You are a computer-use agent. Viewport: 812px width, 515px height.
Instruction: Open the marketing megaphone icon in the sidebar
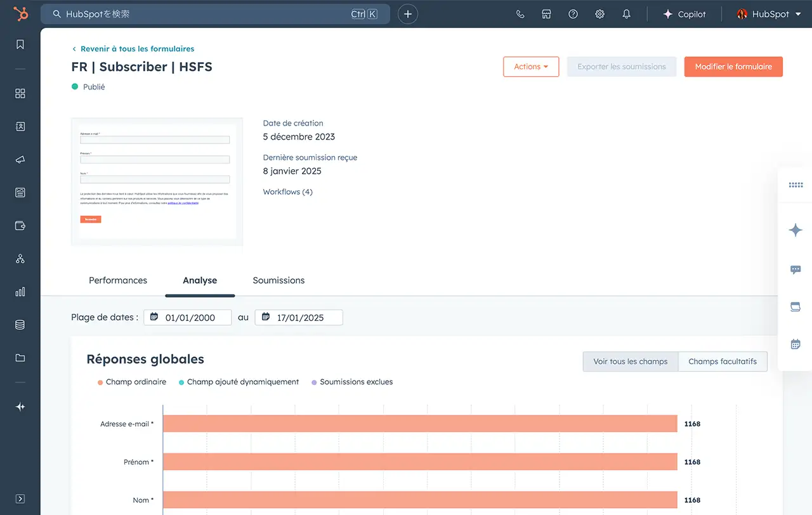point(20,159)
